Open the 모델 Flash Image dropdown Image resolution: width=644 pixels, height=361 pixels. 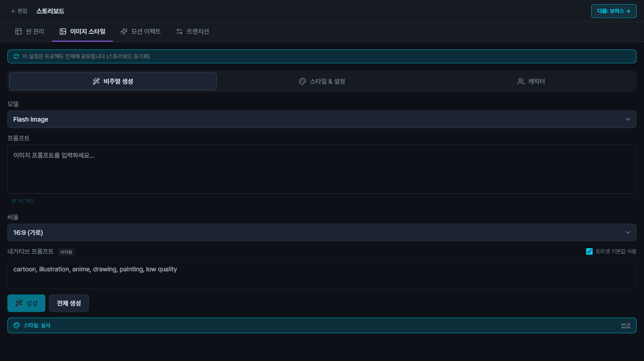tap(322, 119)
